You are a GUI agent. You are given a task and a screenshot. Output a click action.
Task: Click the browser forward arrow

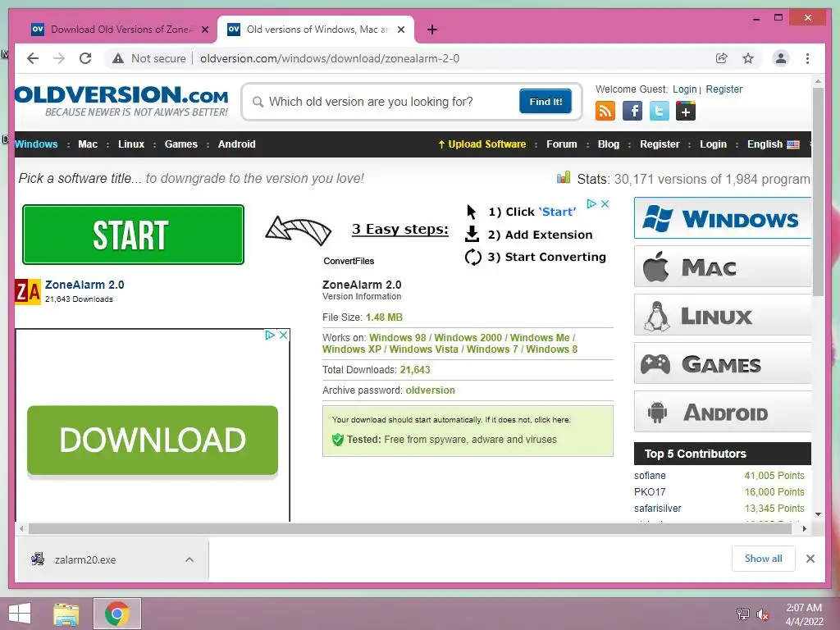tap(59, 58)
